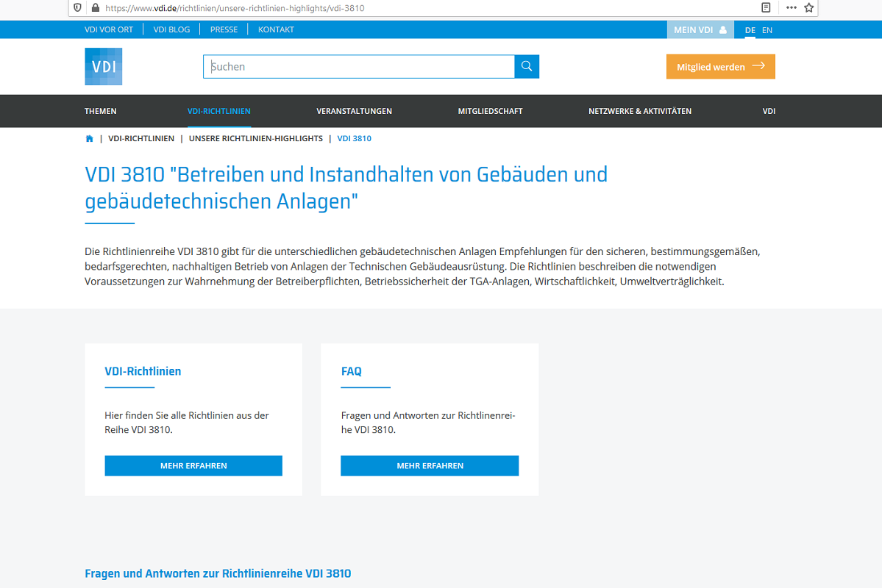The image size is (882, 588).
Task: Open the Presse link
Action: [x=224, y=30]
